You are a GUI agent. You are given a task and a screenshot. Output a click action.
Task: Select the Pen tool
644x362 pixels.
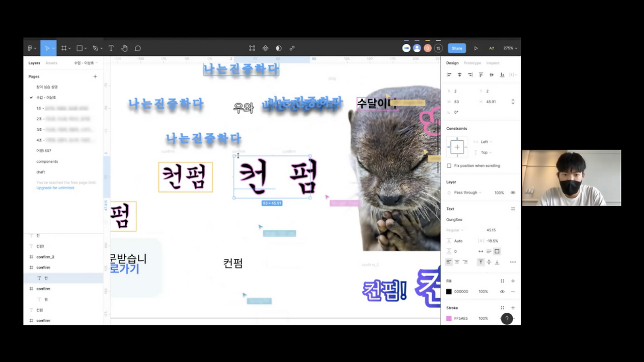[96, 48]
